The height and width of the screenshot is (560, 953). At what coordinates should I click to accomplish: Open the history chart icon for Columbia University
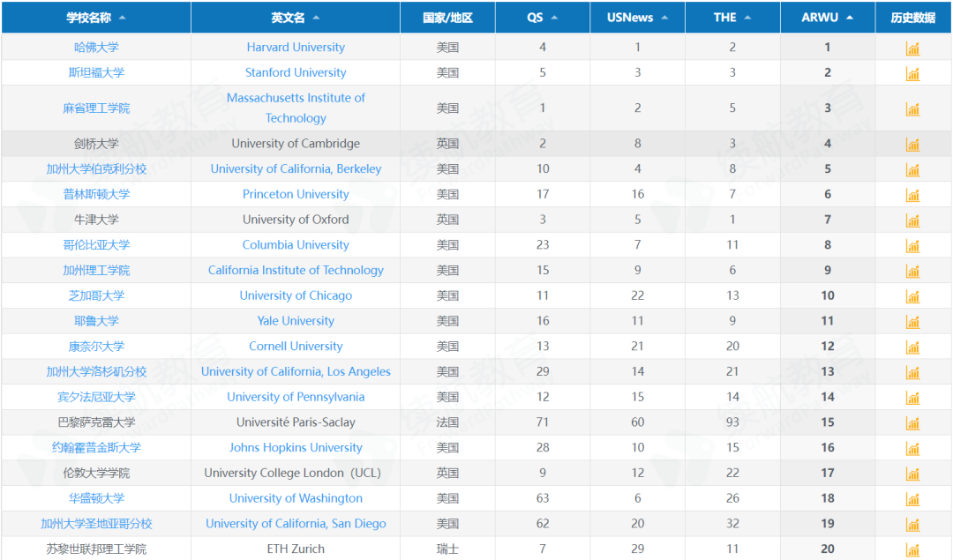click(x=913, y=246)
